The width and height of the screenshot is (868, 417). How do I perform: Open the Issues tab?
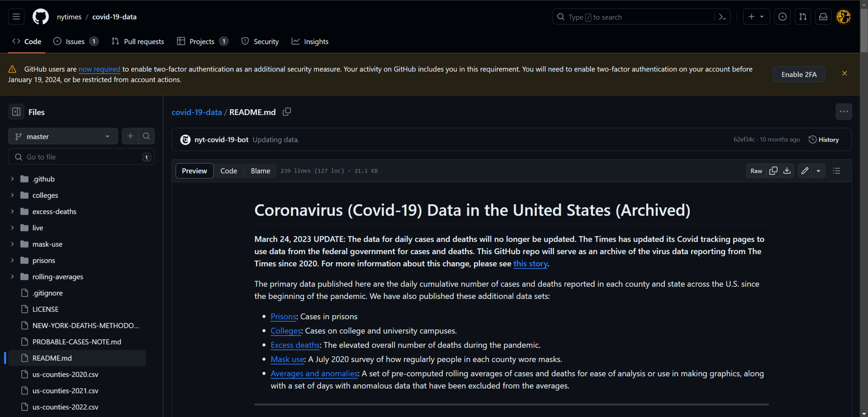pyautogui.click(x=75, y=42)
